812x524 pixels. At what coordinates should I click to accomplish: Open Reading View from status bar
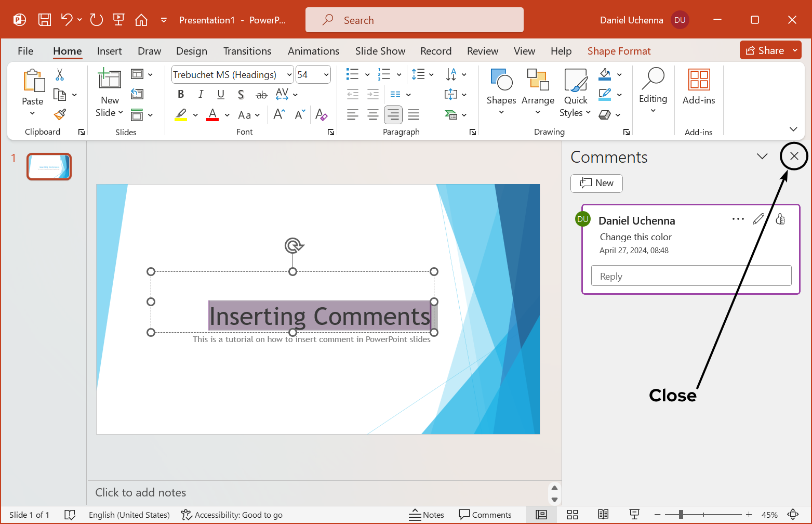pyautogui.click(x=603, y=515)
